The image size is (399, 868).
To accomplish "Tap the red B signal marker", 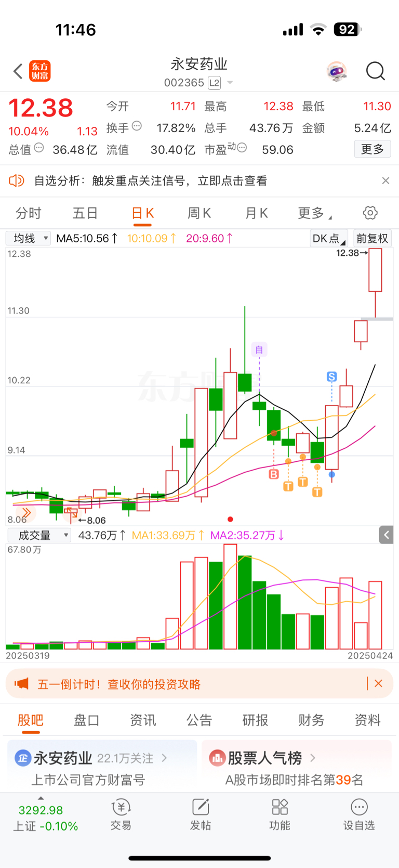I will point(274,474).
